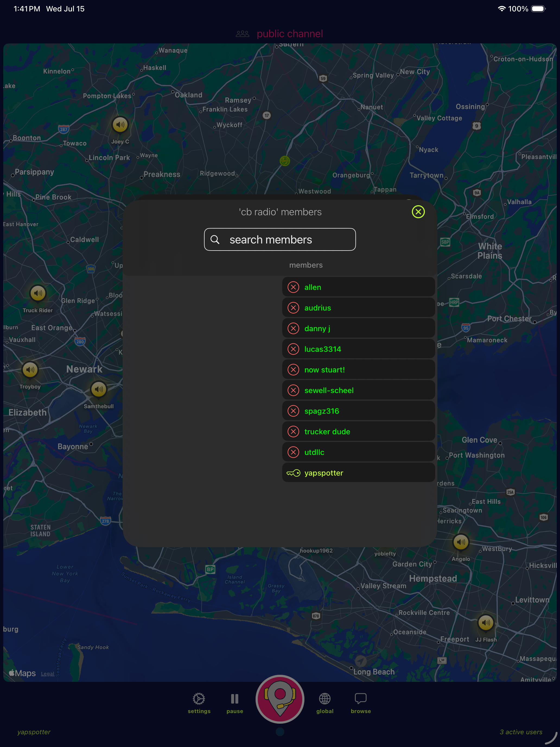Screen dimensions: 560x747
Task: Select Angelo speaker marker on map
Action: [461, 542]
